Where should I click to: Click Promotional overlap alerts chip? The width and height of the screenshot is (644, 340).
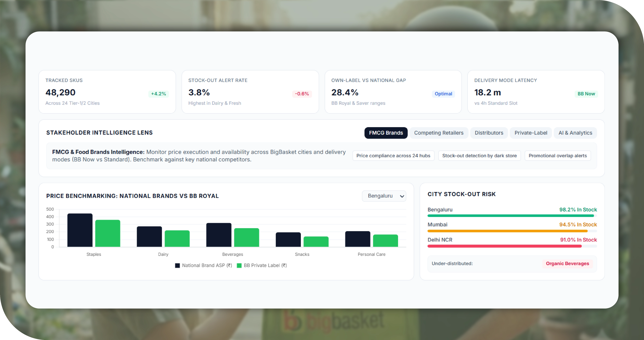(x=557, y=156)
